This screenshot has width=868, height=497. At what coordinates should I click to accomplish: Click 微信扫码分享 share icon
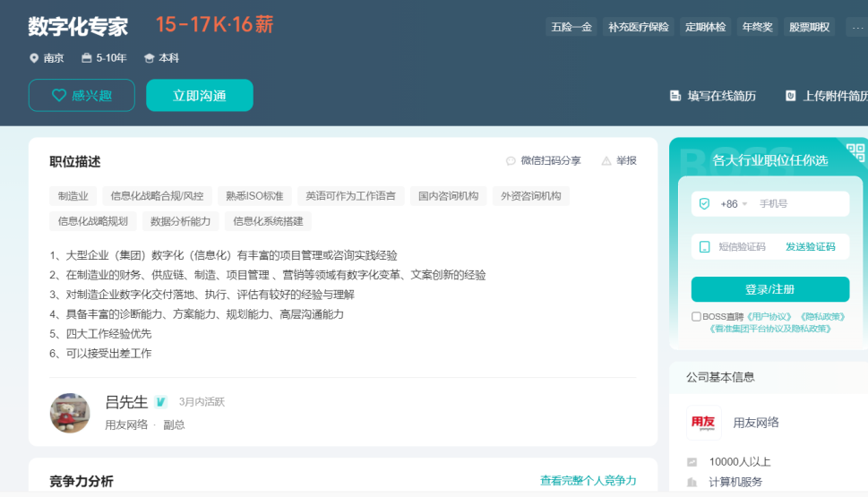coord(511,161)
